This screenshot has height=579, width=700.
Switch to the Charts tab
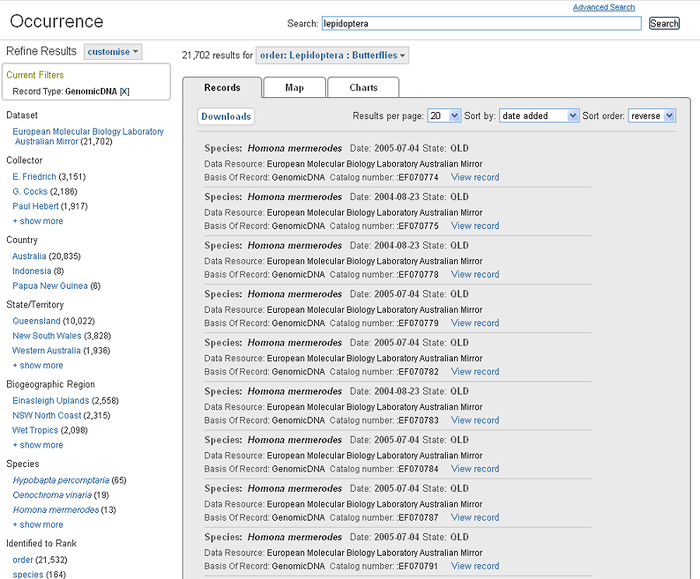click(x=363, y=88)
